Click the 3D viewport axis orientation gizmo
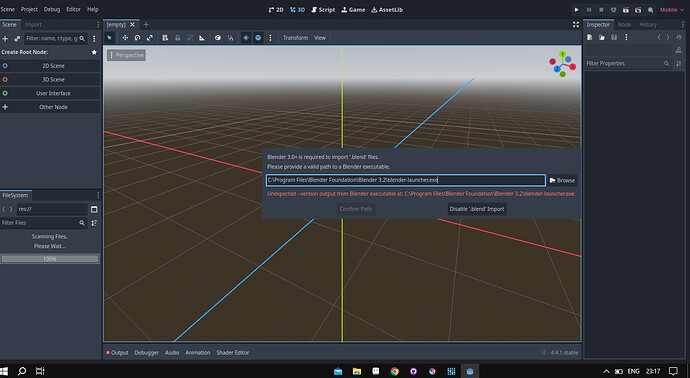The height and width of the screenshot is (378, 690). (562, 64)
